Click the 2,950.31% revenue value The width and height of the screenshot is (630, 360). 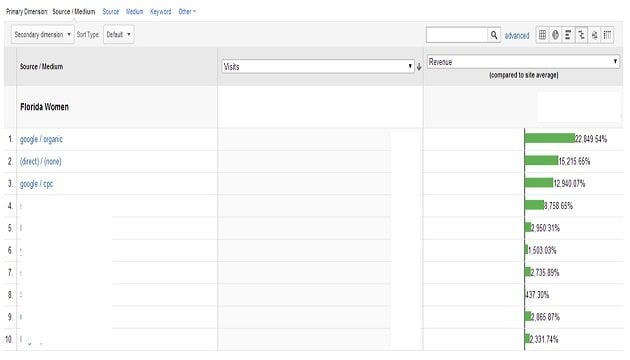pyautogui.click(x=545, y=228)
